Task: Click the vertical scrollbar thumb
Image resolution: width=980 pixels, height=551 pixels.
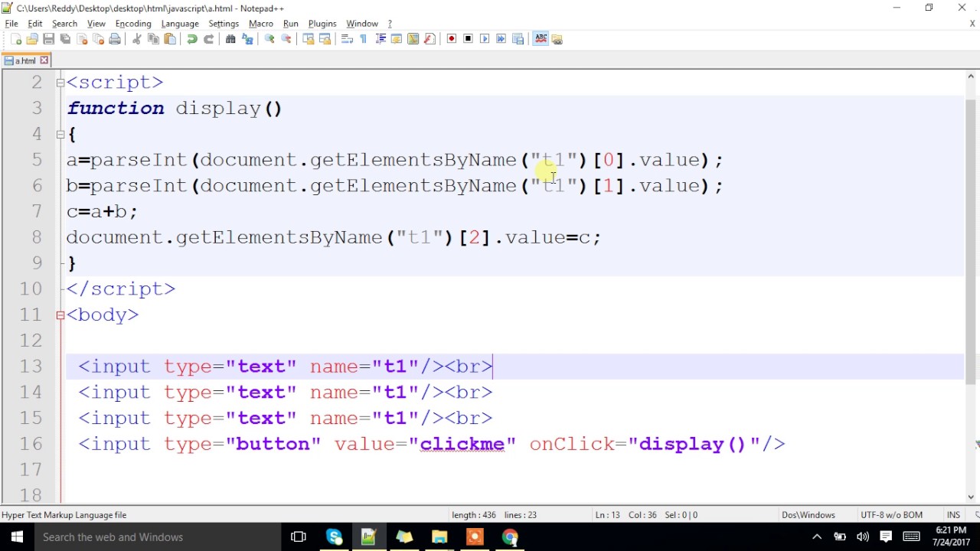Action: tap(971, 241)
